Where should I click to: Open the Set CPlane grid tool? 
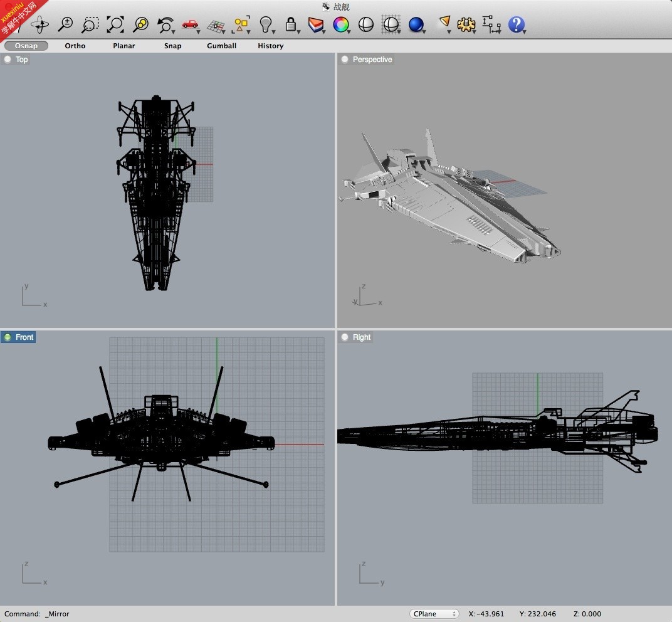pyautogui.click(x=216, y=26)
